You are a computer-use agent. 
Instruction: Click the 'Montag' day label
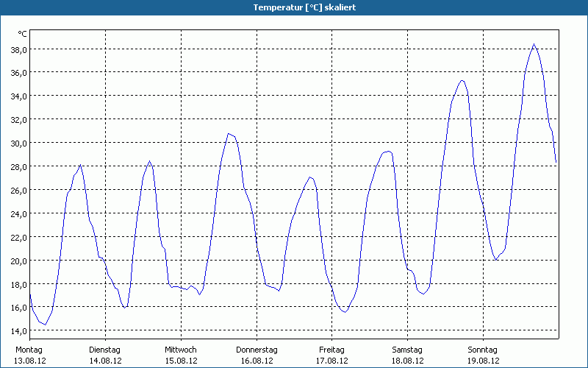[x=29, y=350]
